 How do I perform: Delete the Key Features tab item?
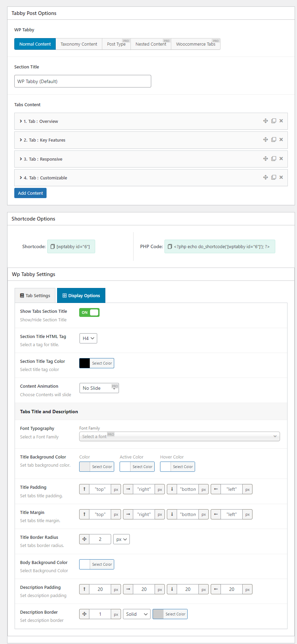[281, 140]
